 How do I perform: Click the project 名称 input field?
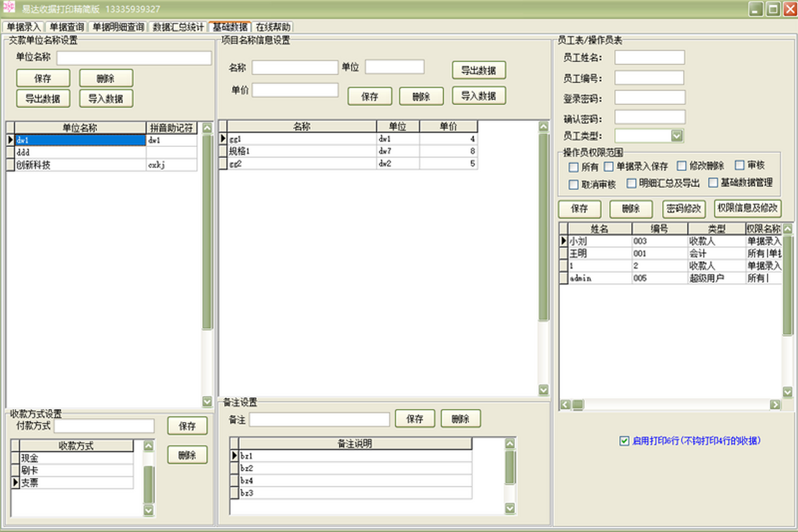(295, 67)
